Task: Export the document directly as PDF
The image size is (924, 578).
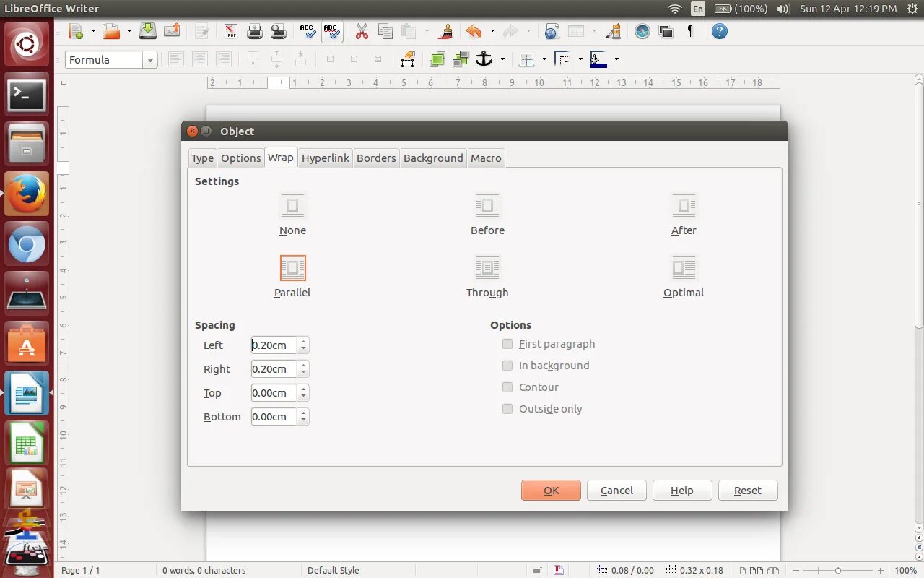Action: click(x=230, y=31)
